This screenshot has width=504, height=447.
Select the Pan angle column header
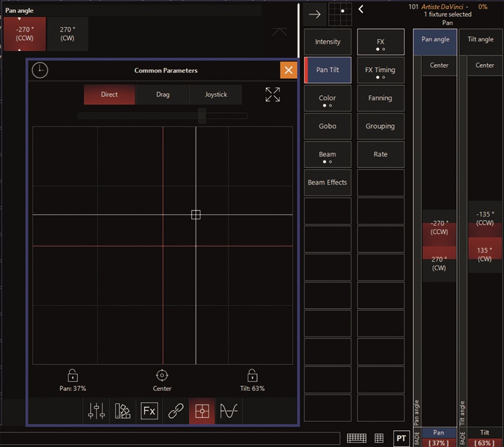[x=435, y=42]
